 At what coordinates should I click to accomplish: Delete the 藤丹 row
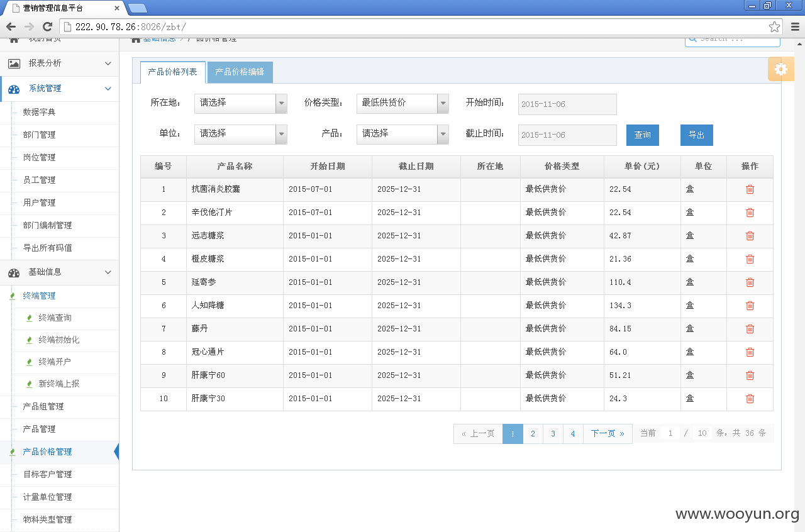coord(750,329)
